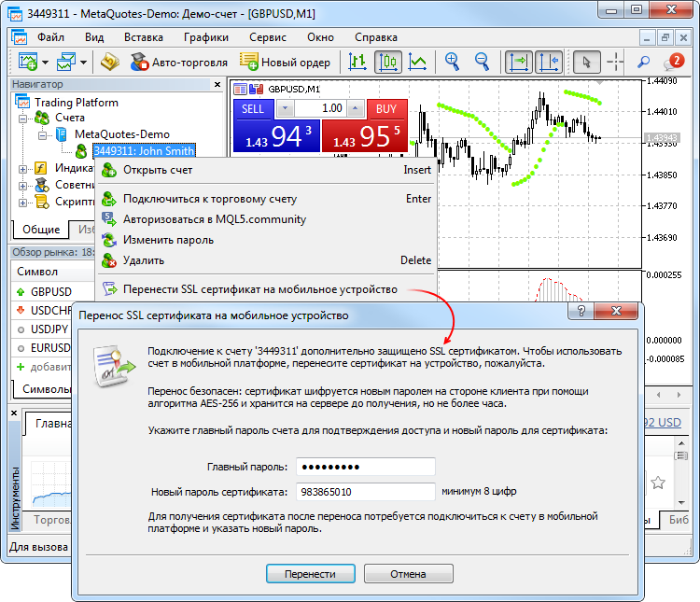
Task: Click the SELL button
Action: [x=253, y=109]
